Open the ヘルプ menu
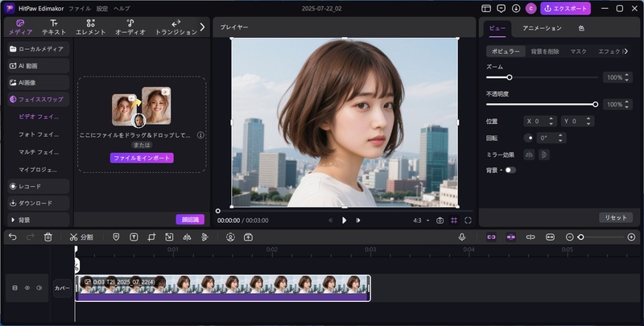The height and width of the screenshot is (326, 644). click(122, 8)
